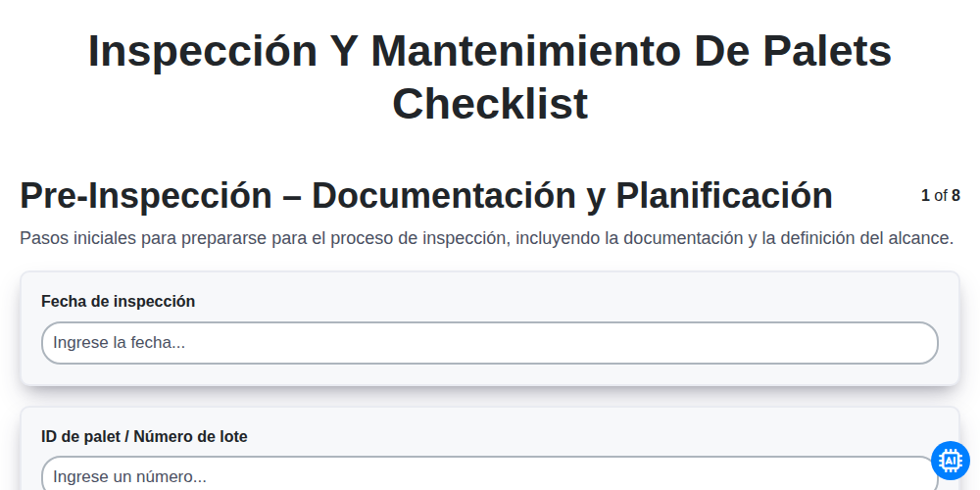
Task: Click the ID de palet / Número de lote label
Action: 144,436
